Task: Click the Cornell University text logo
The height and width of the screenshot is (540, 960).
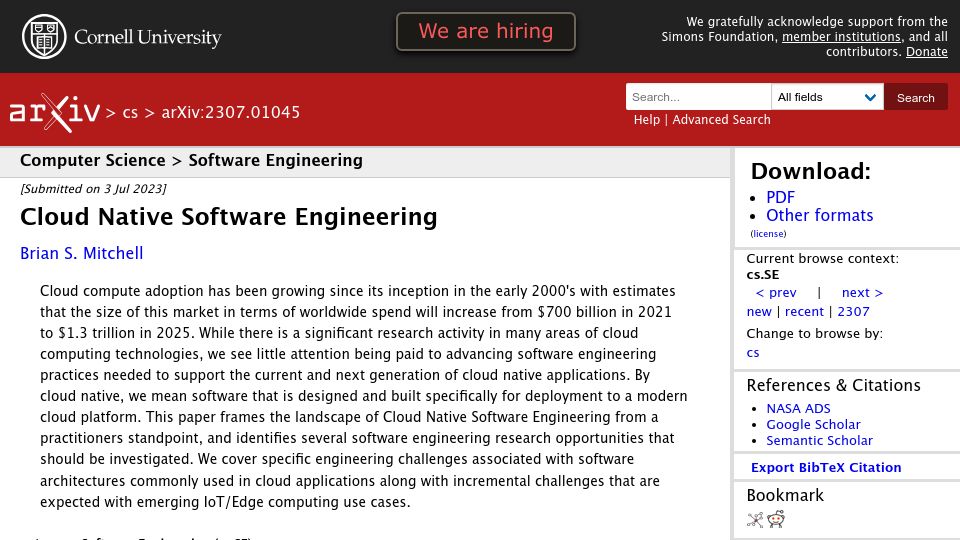Action: 148,37
